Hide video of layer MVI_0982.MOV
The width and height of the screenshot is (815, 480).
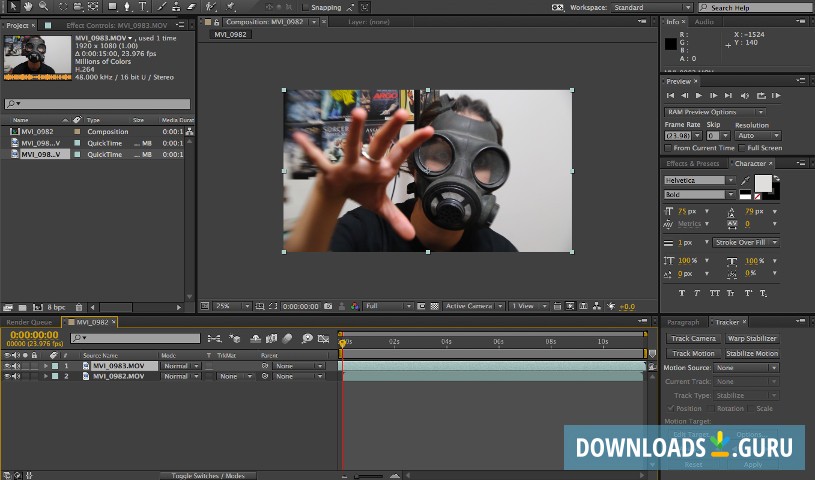(x=7, y=376)
